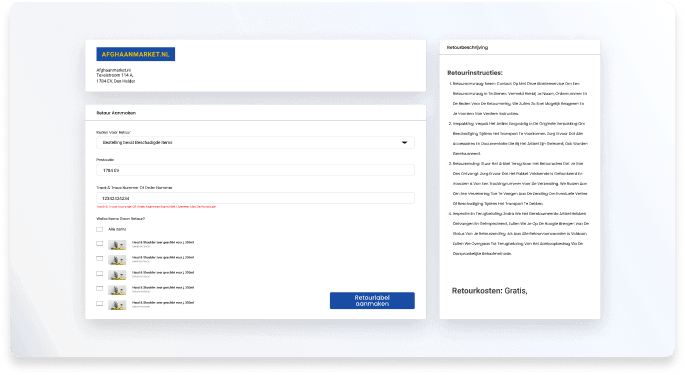This screenshot has width=685, height=375.
Task: Click the red Track & Trace error message
Action: pos(156,207)
